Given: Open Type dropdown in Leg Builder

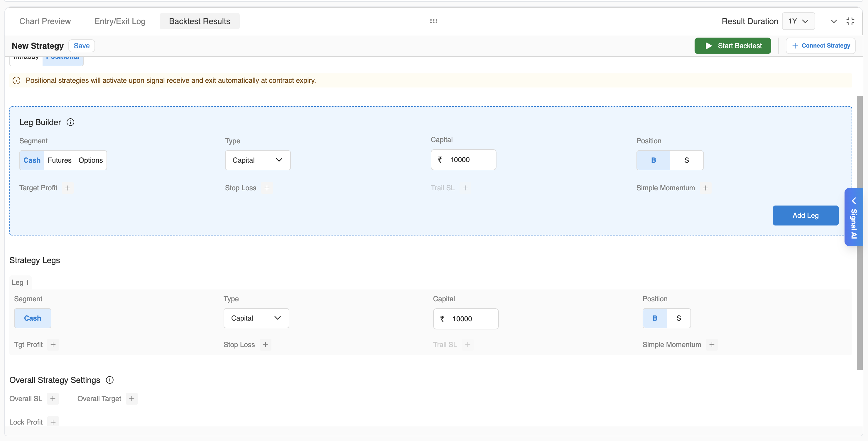Looking at the screenshot, I should (x=258, y=160).
